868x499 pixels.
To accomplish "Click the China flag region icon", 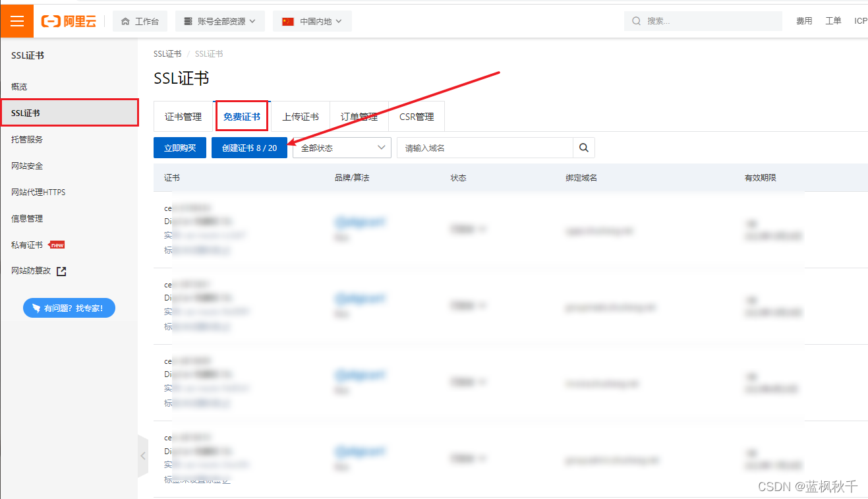I will click(x=287, y=21).
